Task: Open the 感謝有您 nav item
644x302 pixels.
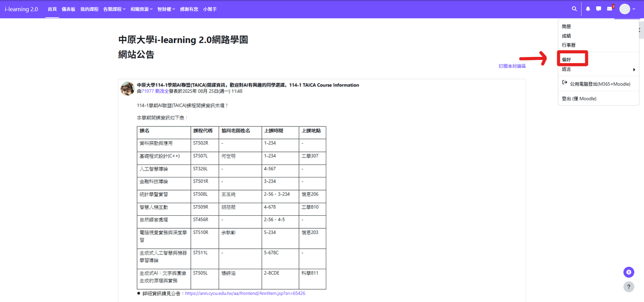Action: tap(189, 9)
